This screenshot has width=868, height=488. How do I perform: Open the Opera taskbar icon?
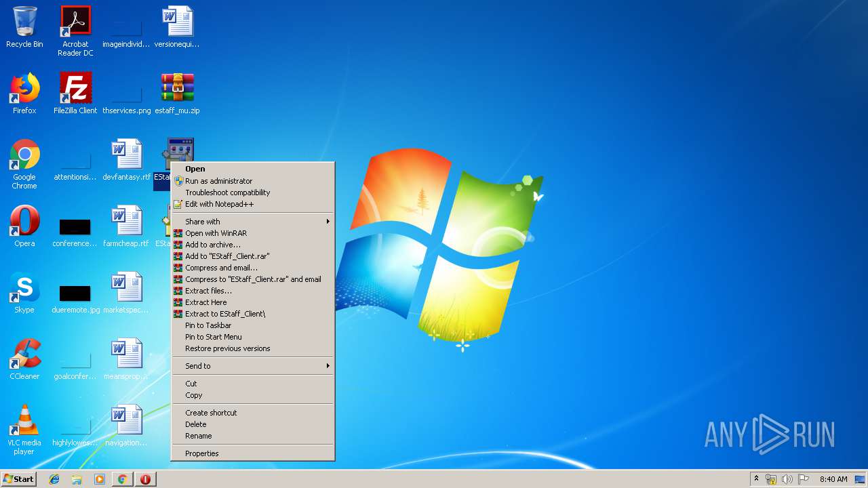(x=145, y=479)
